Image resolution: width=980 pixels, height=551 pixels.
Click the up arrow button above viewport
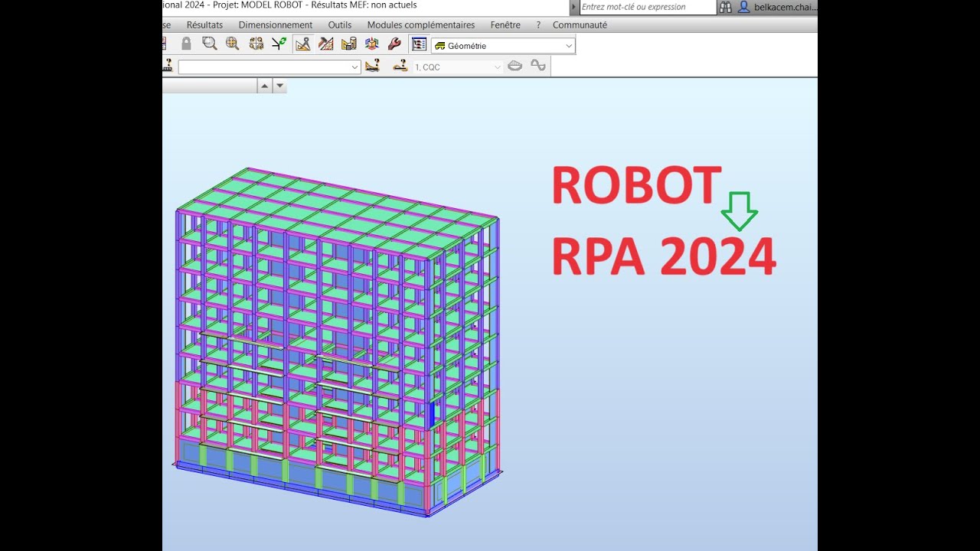pyautogui.click(x=265, y=86)
